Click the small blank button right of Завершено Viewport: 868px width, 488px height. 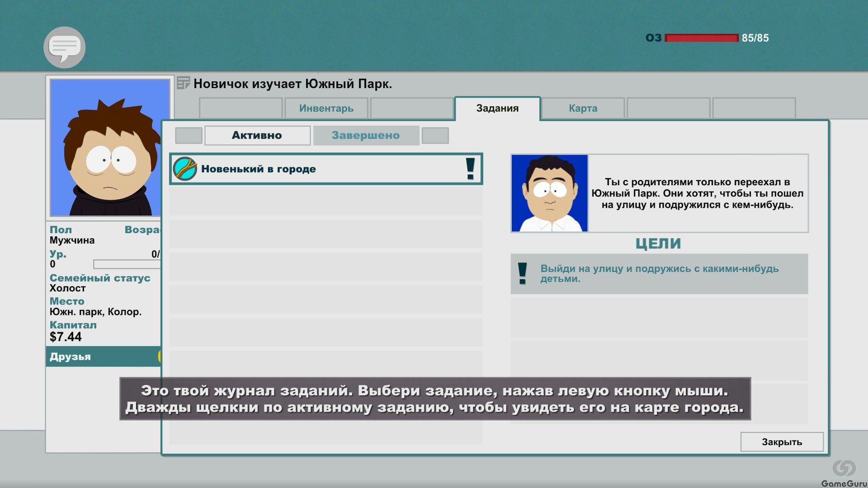click(435, 136)
